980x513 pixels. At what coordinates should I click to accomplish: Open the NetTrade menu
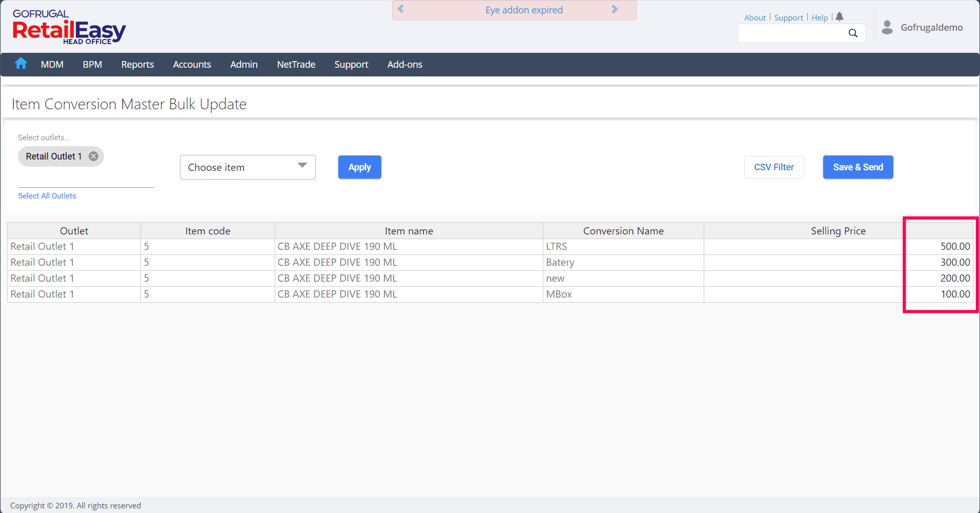(296, 65)
